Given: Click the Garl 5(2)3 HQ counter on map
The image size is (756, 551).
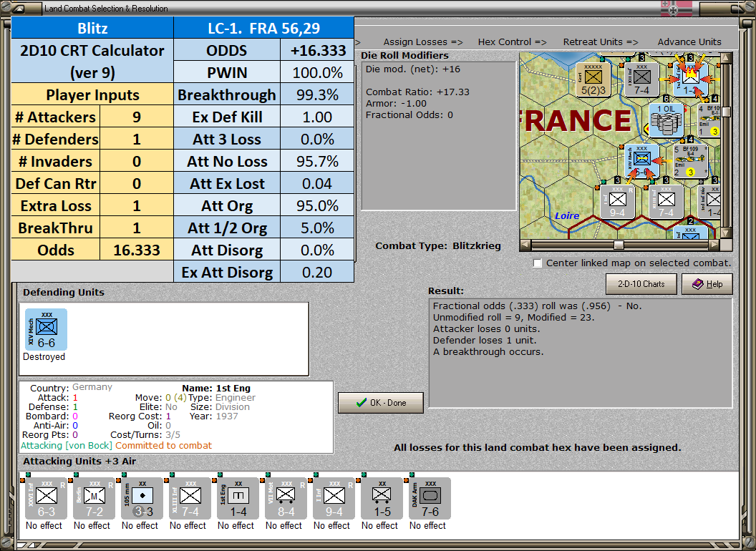Looking at the screenshot, I should [593, 79].
